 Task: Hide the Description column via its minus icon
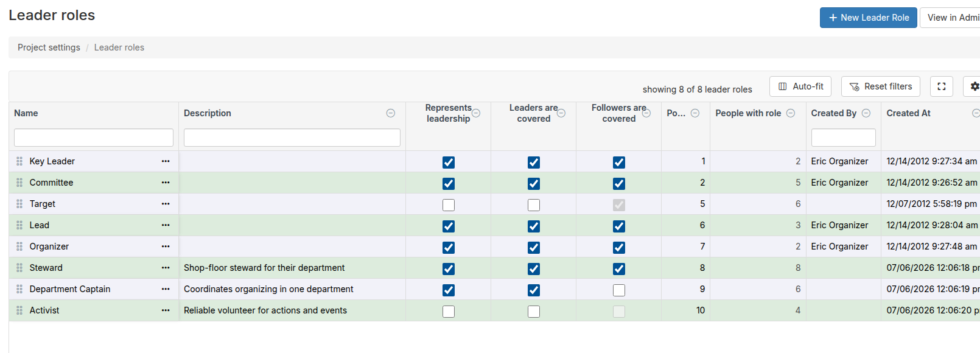click(x=391, y=113)
